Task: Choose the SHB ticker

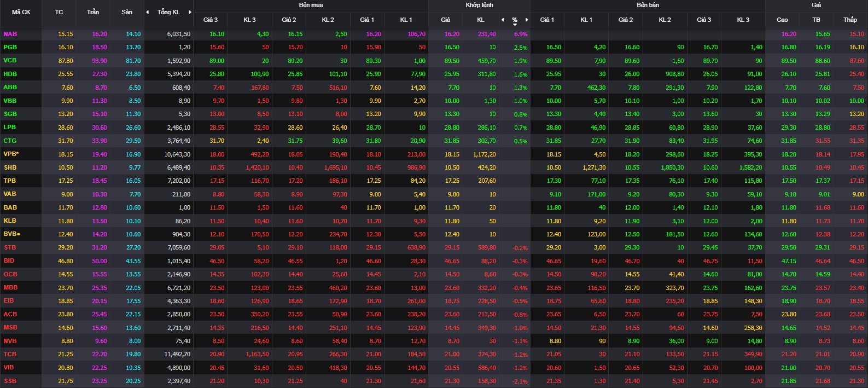Action: (x=10, y=167)
